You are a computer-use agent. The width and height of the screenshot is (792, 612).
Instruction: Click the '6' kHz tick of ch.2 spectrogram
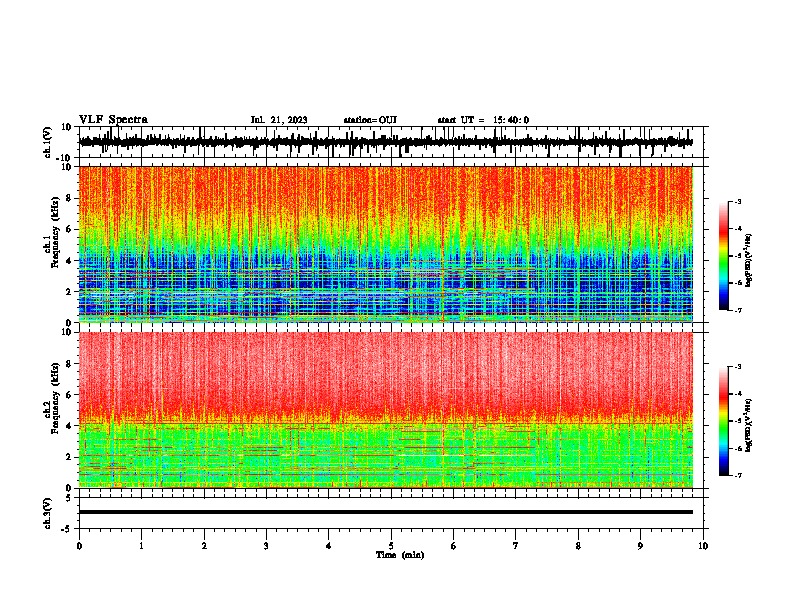pos(69,395)
